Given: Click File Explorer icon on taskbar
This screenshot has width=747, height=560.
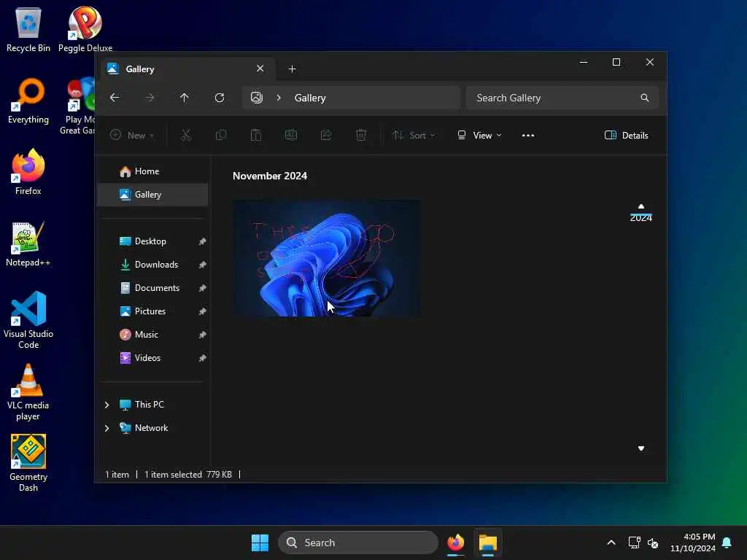Looking at the screenshot, I should click(x=488, y=542).
